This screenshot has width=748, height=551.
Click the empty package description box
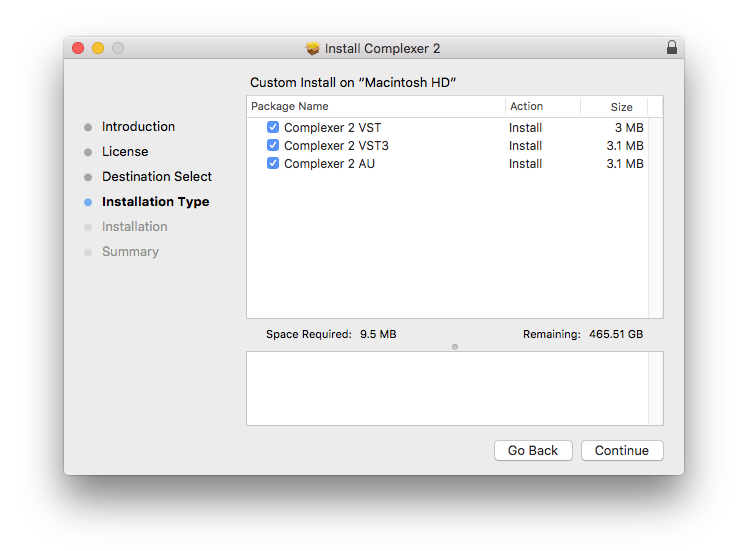[x=447, y=388]
